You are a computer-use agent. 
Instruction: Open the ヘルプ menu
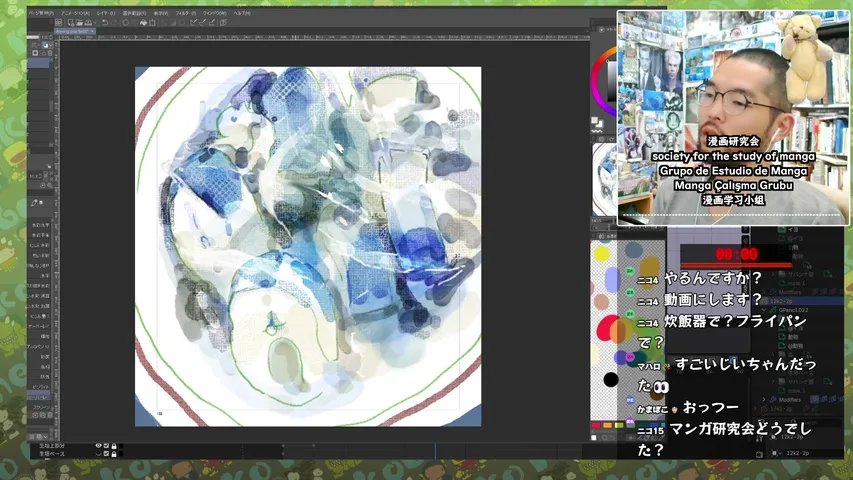point(242,13)
